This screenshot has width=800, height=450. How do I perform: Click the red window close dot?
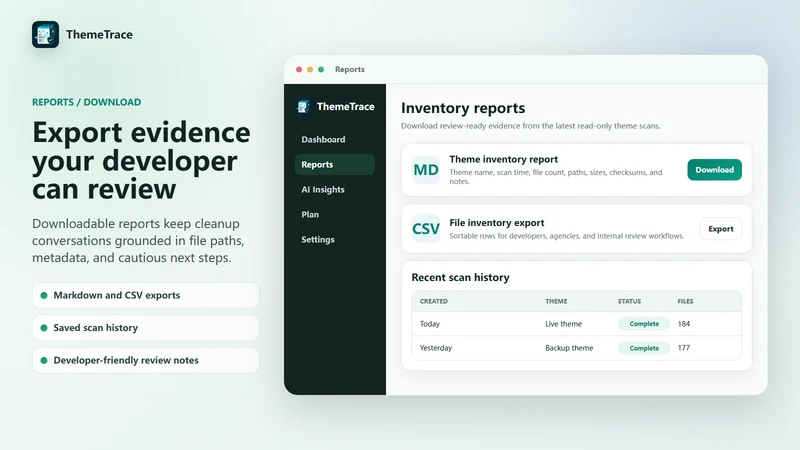(x=299, y=69)
